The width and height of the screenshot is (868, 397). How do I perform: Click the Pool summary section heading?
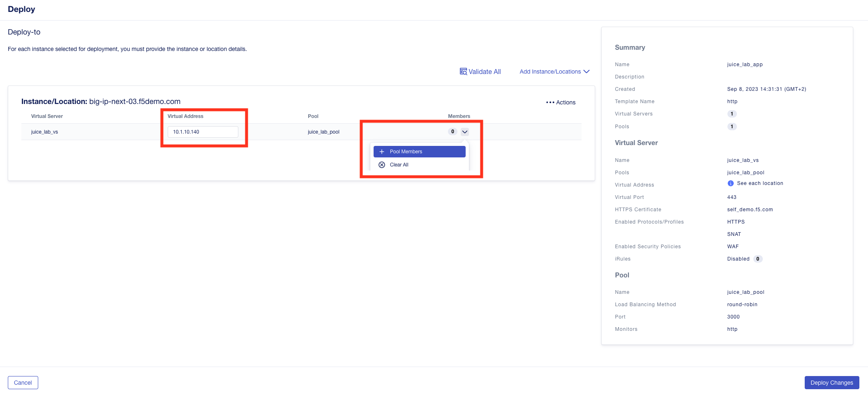point(622,275)
